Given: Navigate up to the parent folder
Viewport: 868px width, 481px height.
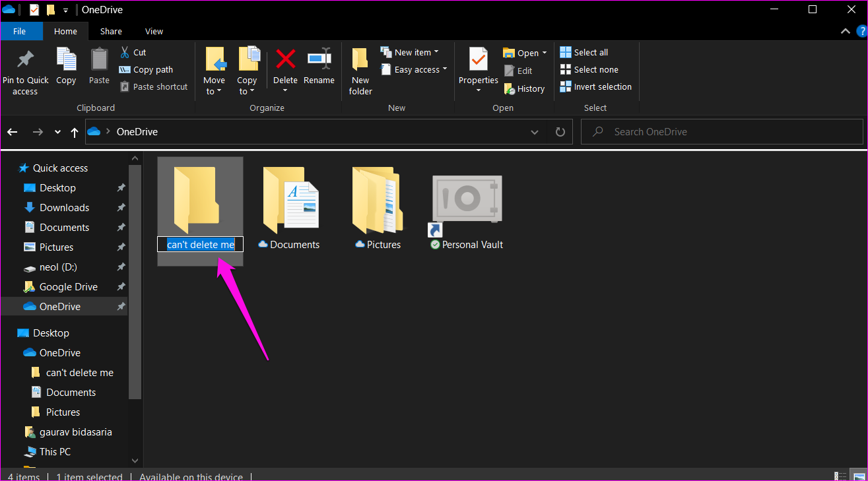Looking at the screenshot, I should point(74,131).
